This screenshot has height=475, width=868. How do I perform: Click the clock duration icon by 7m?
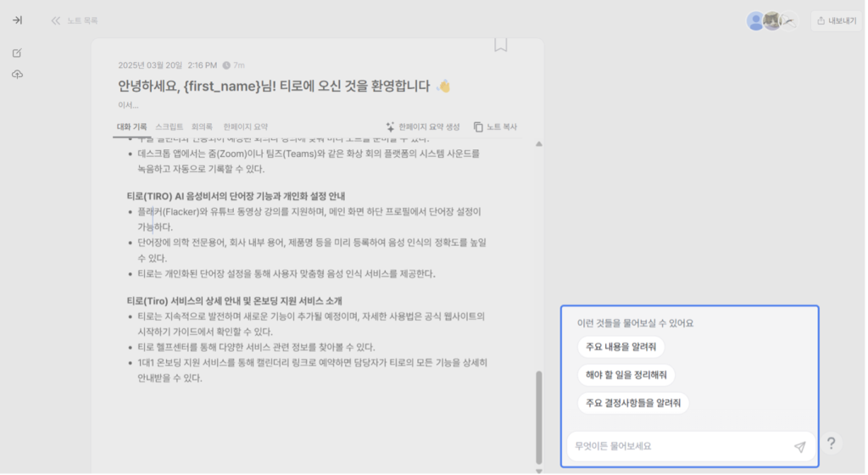(226, 64)
